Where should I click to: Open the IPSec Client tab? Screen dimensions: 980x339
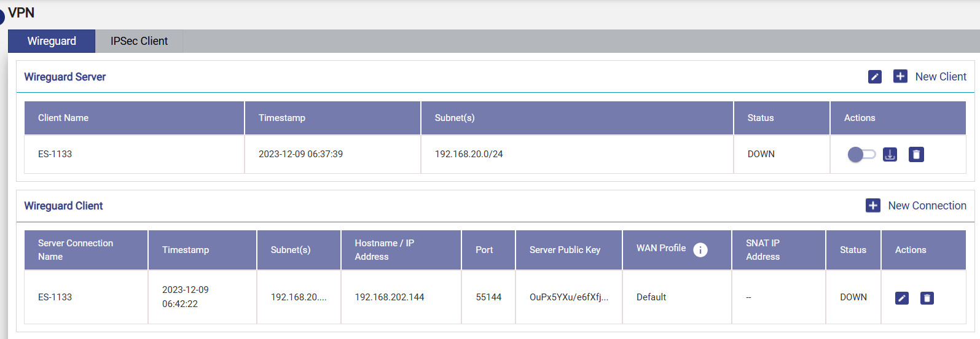(139, 41)
